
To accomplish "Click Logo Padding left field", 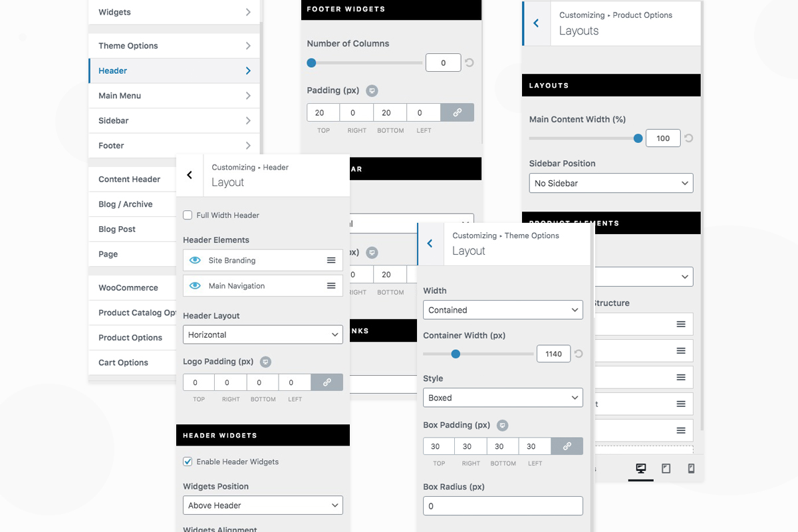I will (295, 382).
